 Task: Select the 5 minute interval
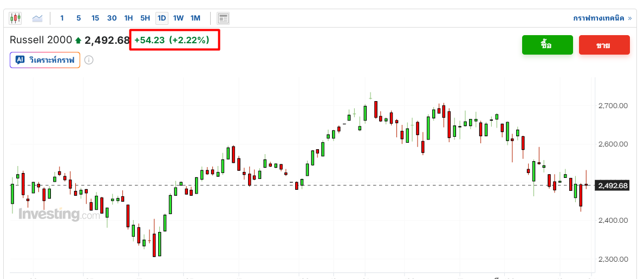pyautogui.click(x=79, y=18)
